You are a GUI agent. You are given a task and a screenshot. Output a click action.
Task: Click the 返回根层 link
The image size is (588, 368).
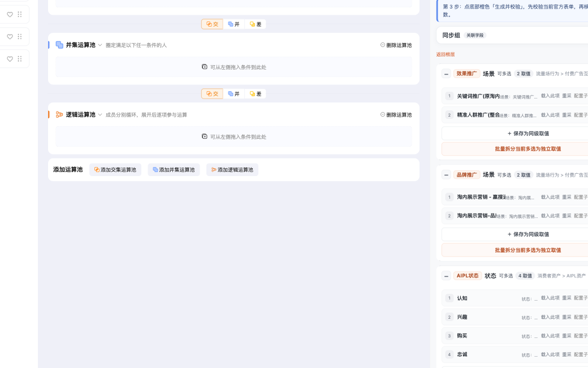pyautogui.click(x=446, y=54)
